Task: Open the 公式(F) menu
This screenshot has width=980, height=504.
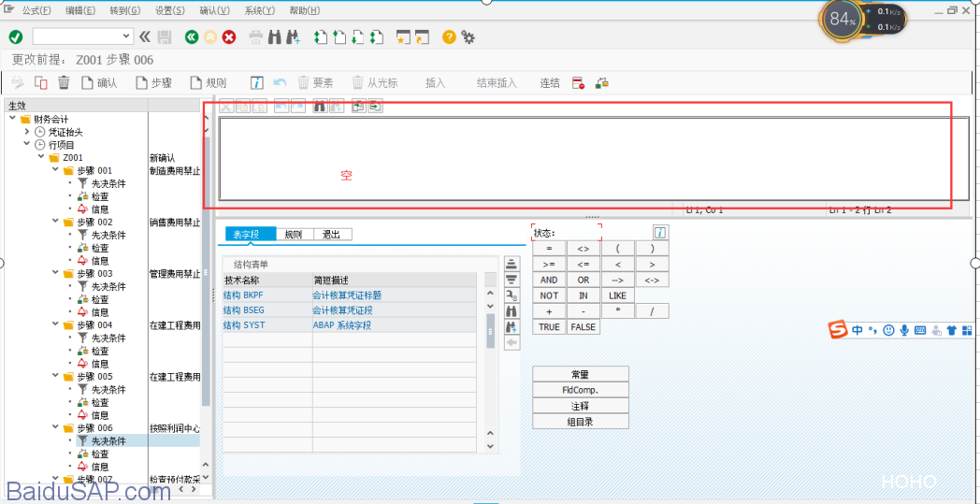Action: tap(36, 10)
